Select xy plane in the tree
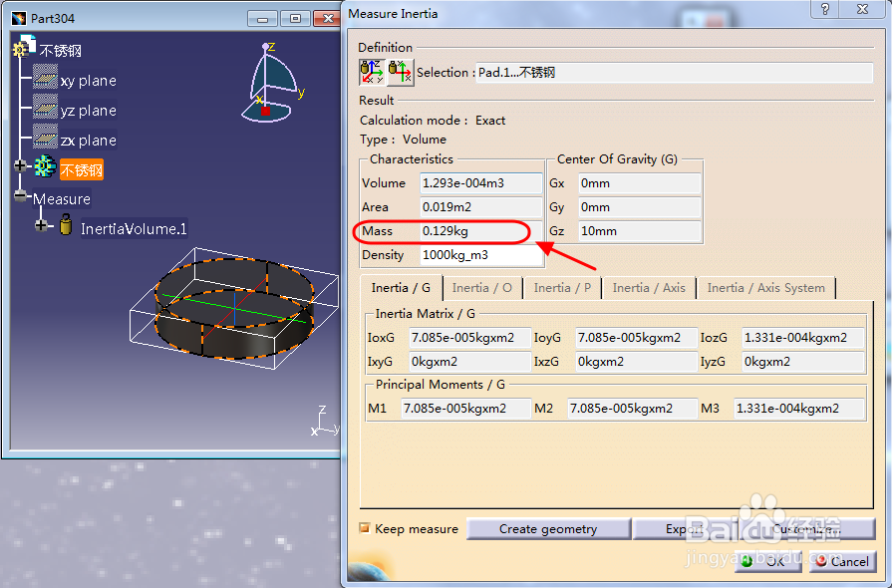The image size is (892, 588). (x=88, y=81)
